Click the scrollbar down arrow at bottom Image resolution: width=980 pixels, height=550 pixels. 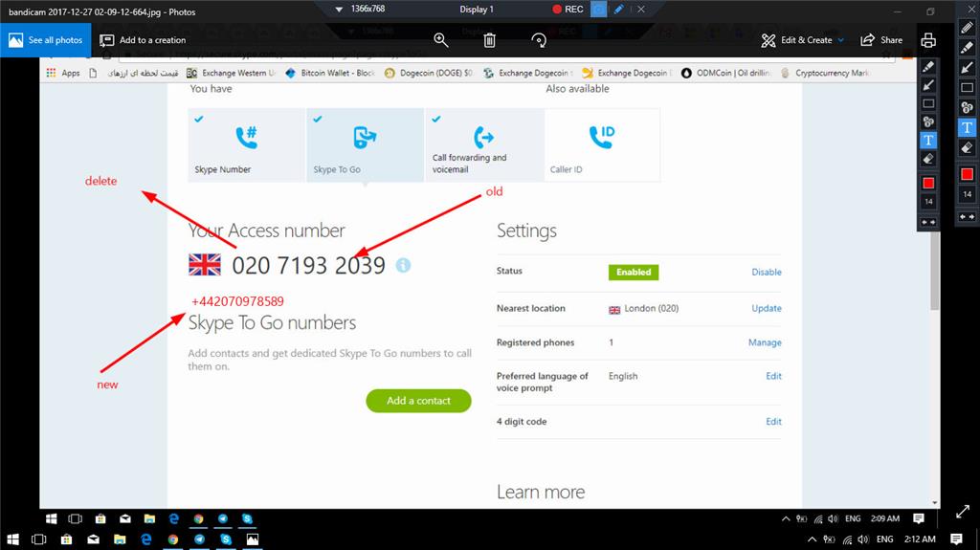[934, 502]
